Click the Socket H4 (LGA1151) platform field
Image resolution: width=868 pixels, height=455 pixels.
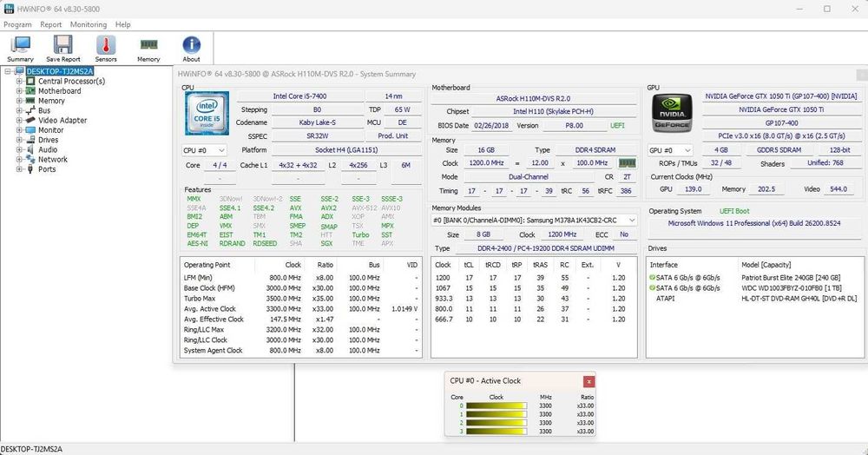coord(346,150)
